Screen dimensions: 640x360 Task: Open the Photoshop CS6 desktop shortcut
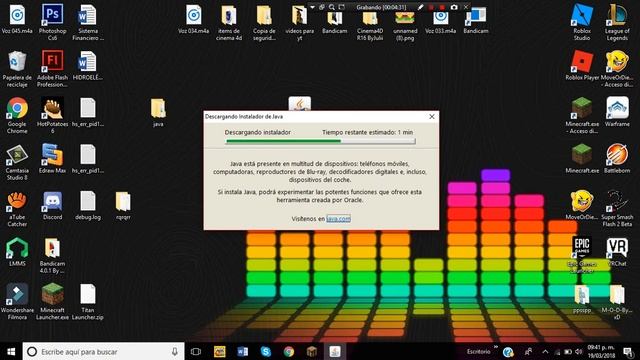tap(52, 21)
